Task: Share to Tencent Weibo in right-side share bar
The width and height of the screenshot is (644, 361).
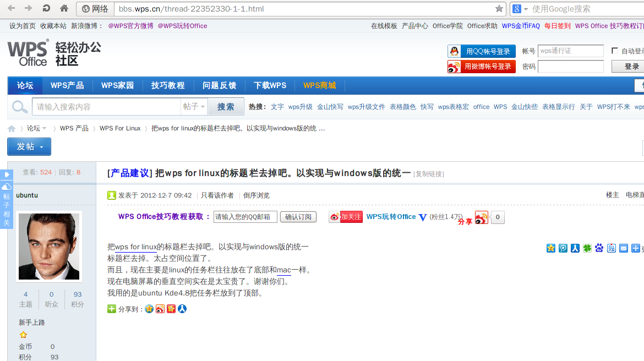Action: point(563,248)
